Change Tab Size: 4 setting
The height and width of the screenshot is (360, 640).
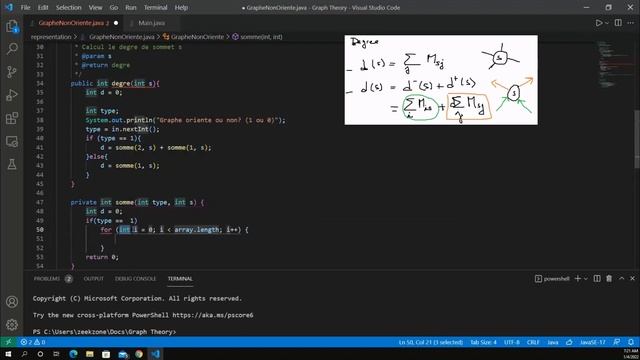[x=483, y=342]
